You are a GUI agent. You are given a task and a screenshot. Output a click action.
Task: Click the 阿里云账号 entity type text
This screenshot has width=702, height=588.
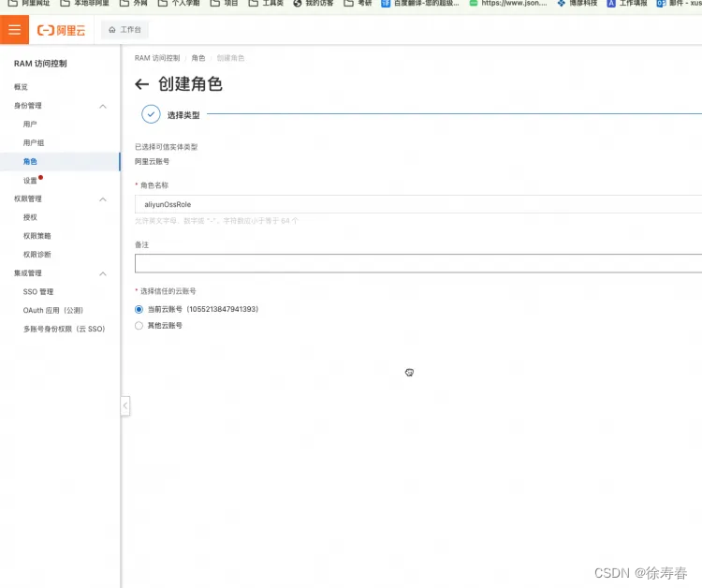[x=153, y=161]
